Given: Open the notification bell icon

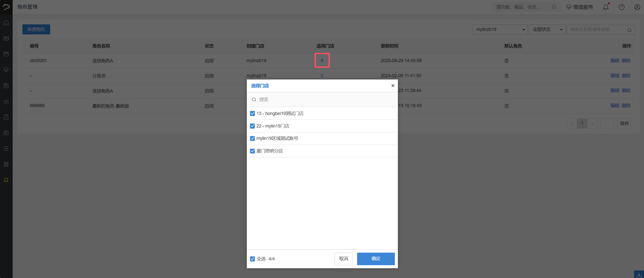Looking at the screenshot, I should click(x=605, y=7).
